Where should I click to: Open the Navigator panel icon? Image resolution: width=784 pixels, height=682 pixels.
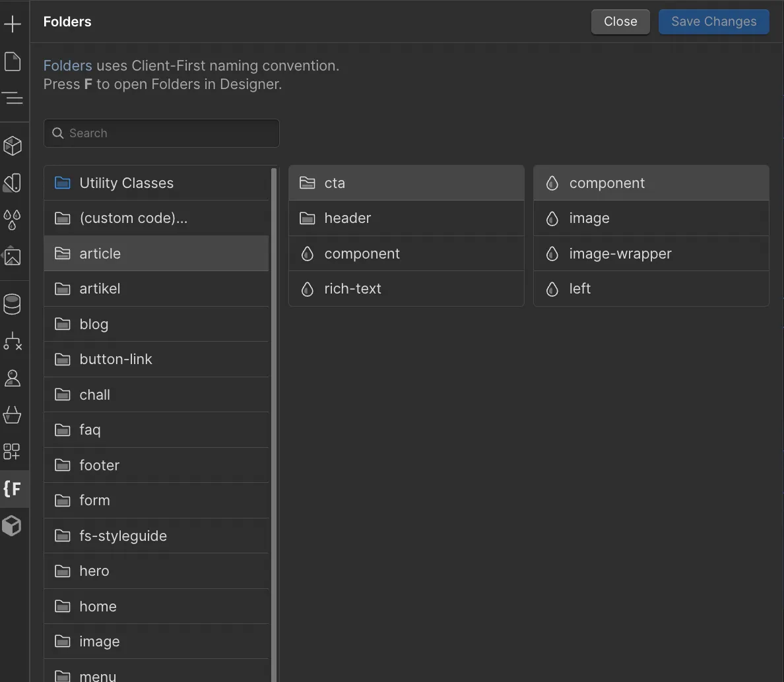(13, 98)
